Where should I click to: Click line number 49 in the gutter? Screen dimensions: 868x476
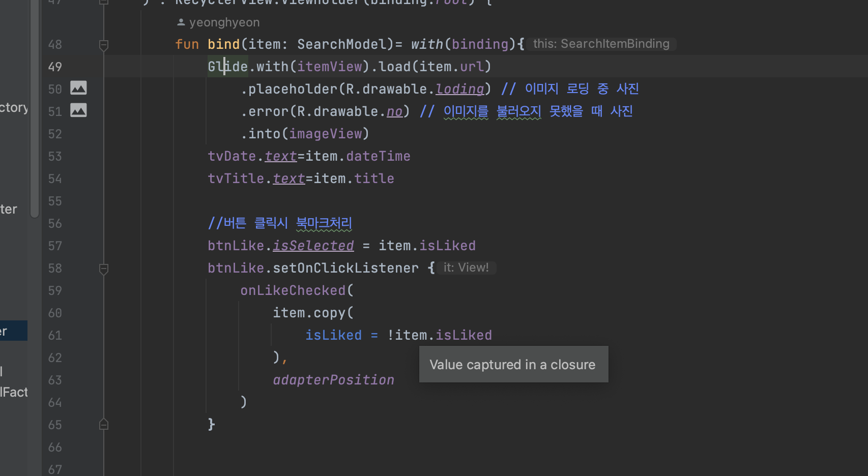pyautogui.click(x=55, y=67)
